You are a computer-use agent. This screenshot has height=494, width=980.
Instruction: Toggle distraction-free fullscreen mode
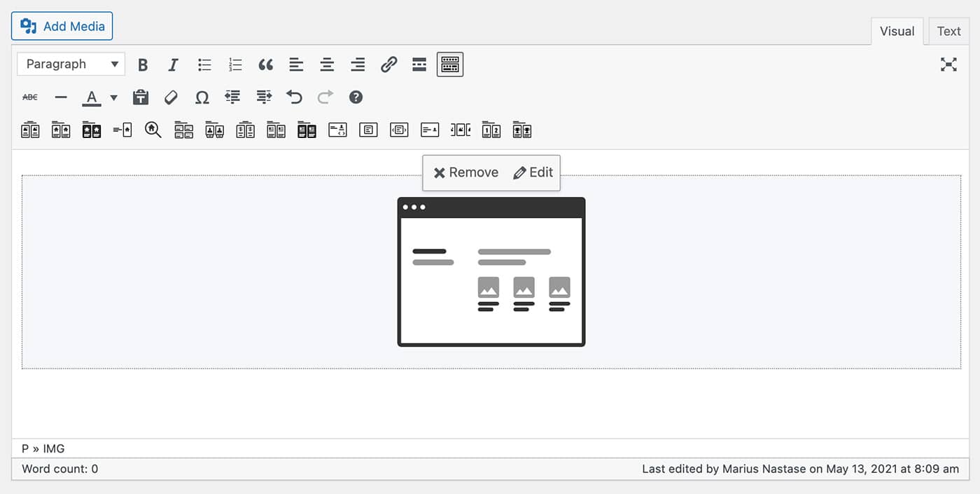pyautogui.click(x=948, y=64)
